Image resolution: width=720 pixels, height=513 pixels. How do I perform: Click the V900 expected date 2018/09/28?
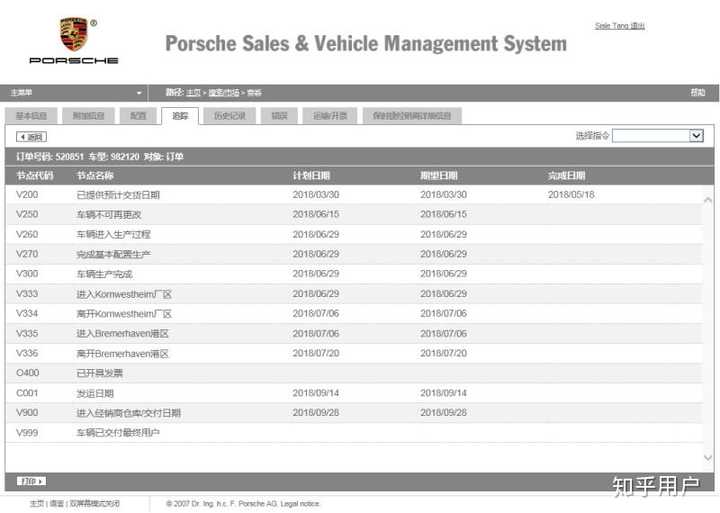(444, 413)
